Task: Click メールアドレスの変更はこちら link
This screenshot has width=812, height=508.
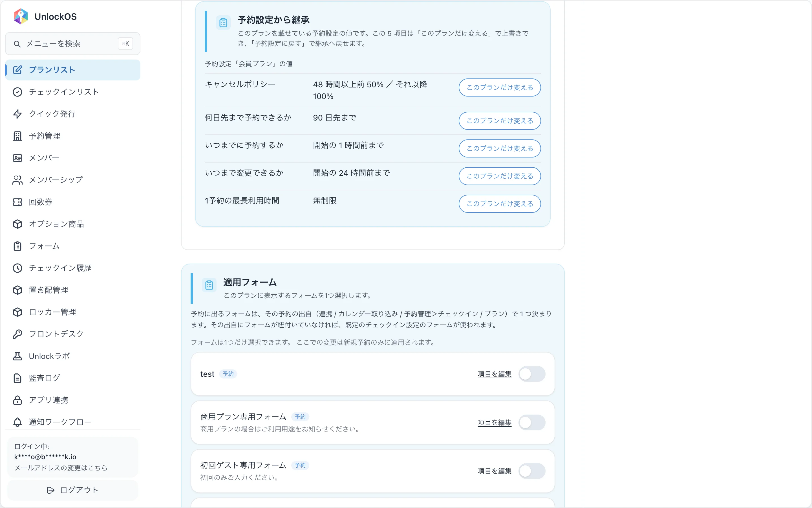Action: 61,468
